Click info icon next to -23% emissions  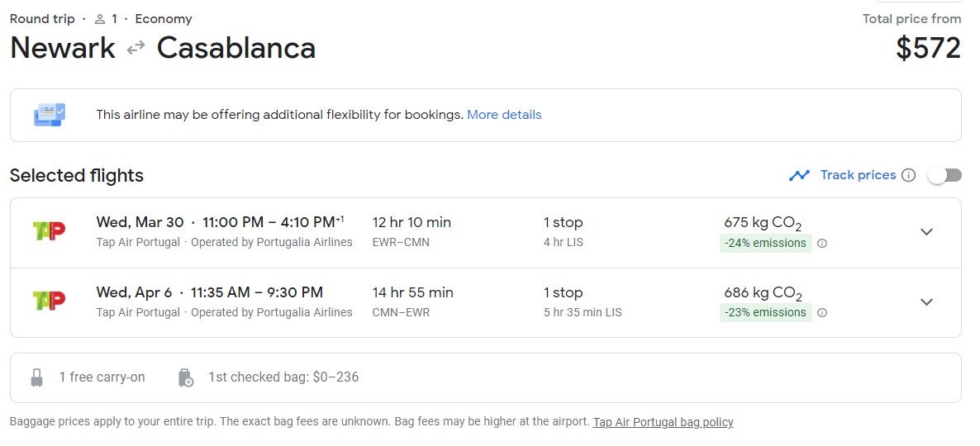click(x=822, y=313)
